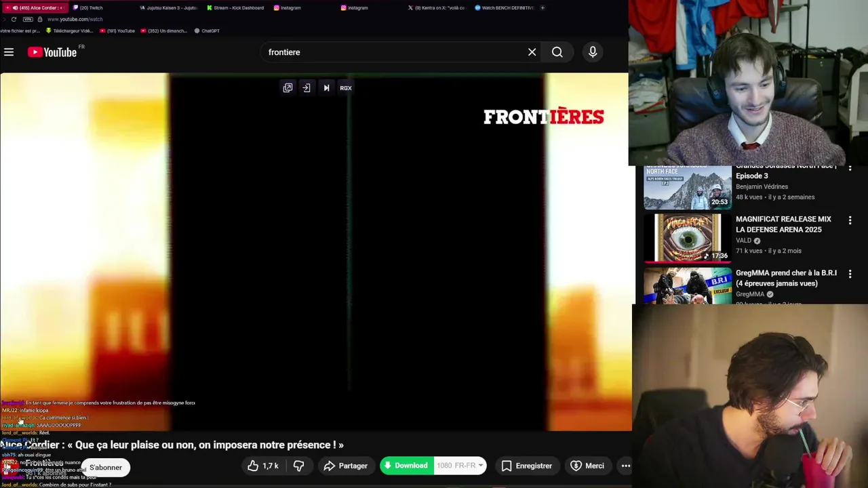The image size is (868, 488).
Task: Open title GregMMA prend cher à la B.R.I
Action: coord(786,278)
